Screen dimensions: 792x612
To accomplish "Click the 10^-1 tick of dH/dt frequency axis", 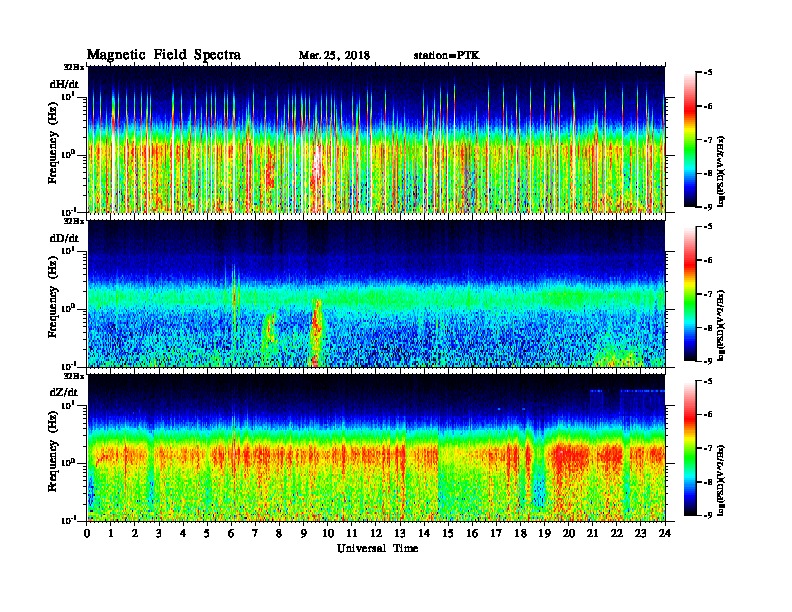I will pyautogui.click(x=68, y=211).
